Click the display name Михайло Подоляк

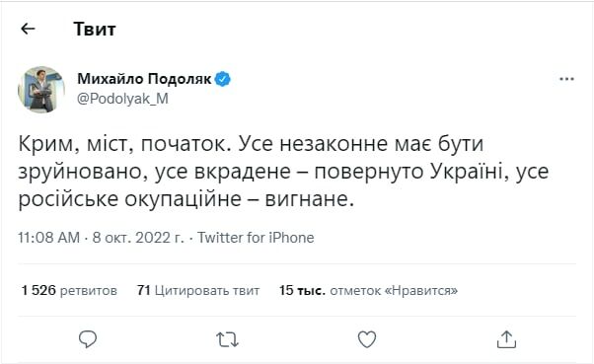point(144,79)
